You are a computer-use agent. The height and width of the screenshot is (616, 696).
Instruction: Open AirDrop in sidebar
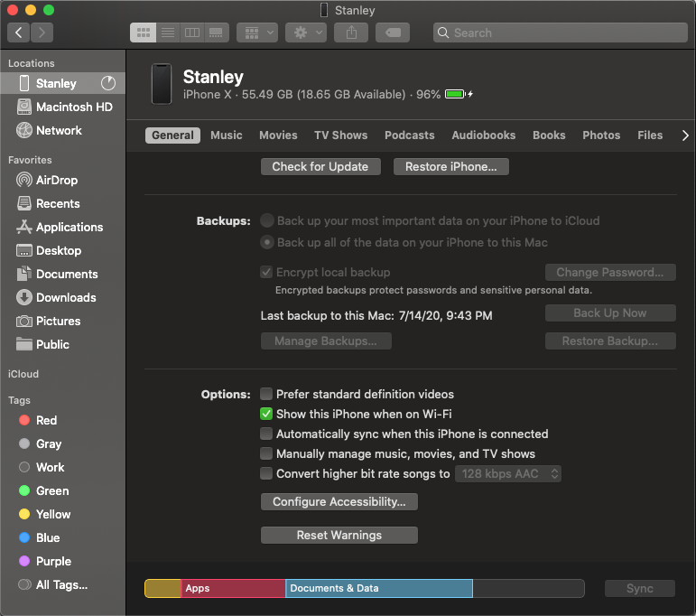(62, 180)
